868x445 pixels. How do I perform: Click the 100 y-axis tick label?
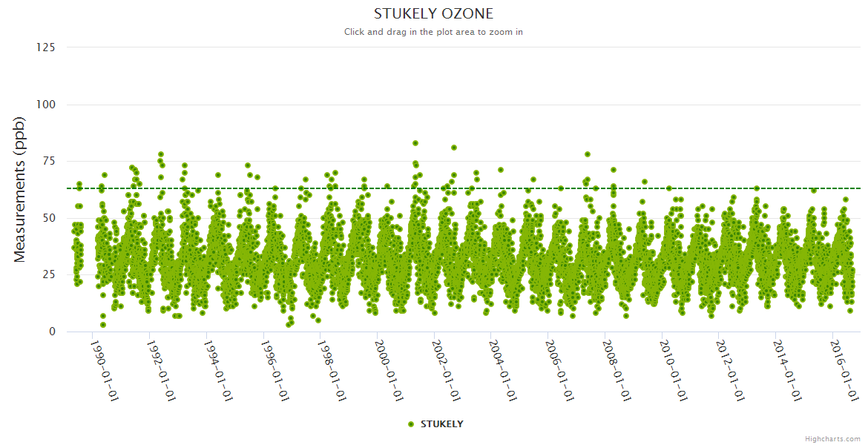point(45,105)
